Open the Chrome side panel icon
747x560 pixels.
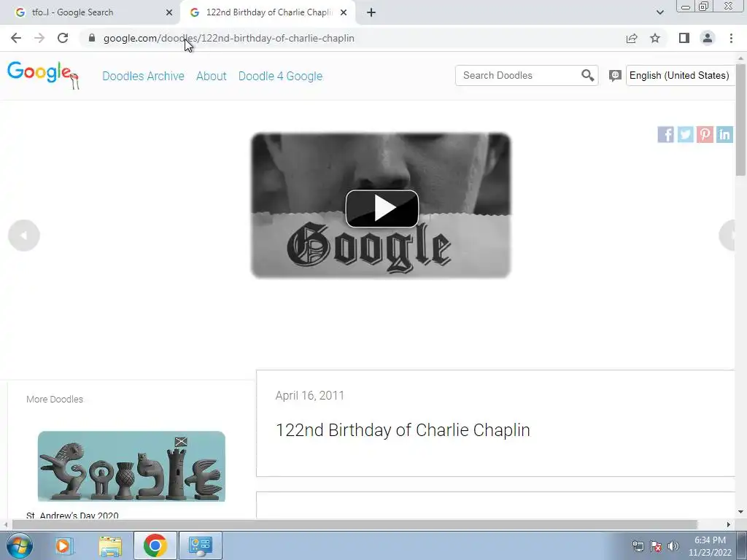684,38
